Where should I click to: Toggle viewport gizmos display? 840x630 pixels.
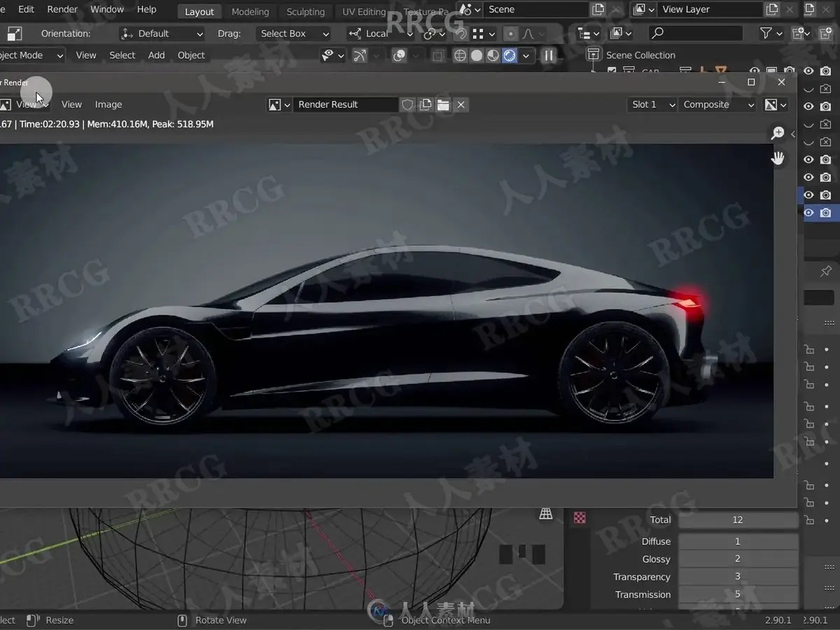[360, 56]
